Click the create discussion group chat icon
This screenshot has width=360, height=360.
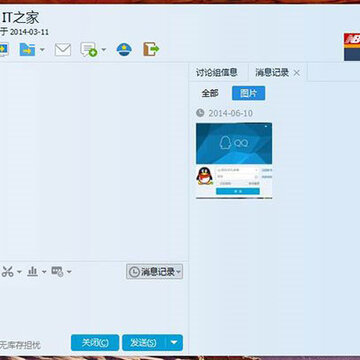click(89, 50)
